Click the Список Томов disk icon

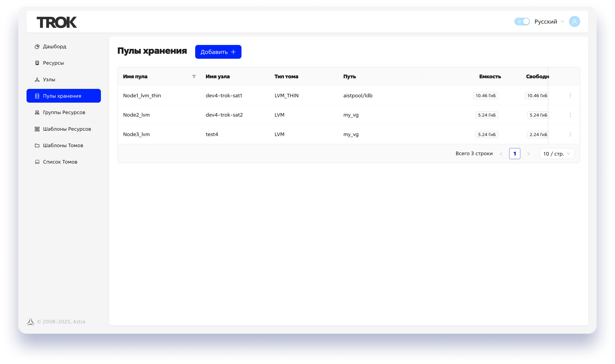[x=37, y=162]
